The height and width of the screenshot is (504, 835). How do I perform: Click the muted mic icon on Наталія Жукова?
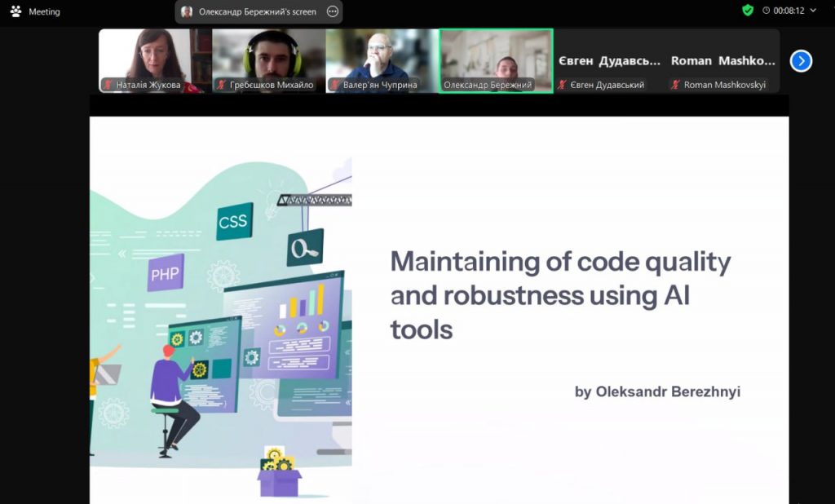(x=108, y=85)
